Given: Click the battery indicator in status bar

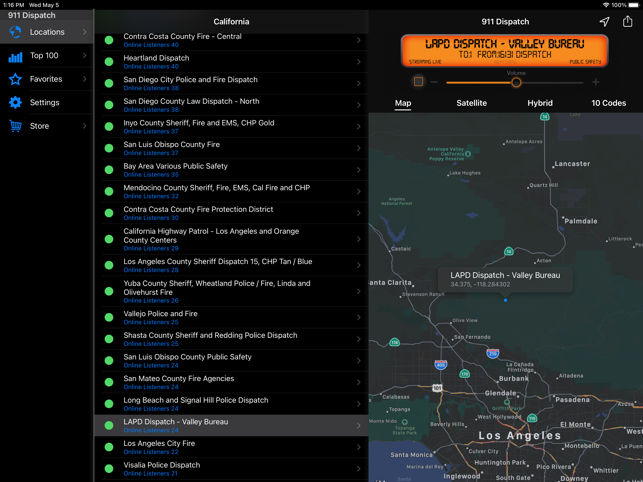Looking at the screenshot, I should click(x=634, y=5).
